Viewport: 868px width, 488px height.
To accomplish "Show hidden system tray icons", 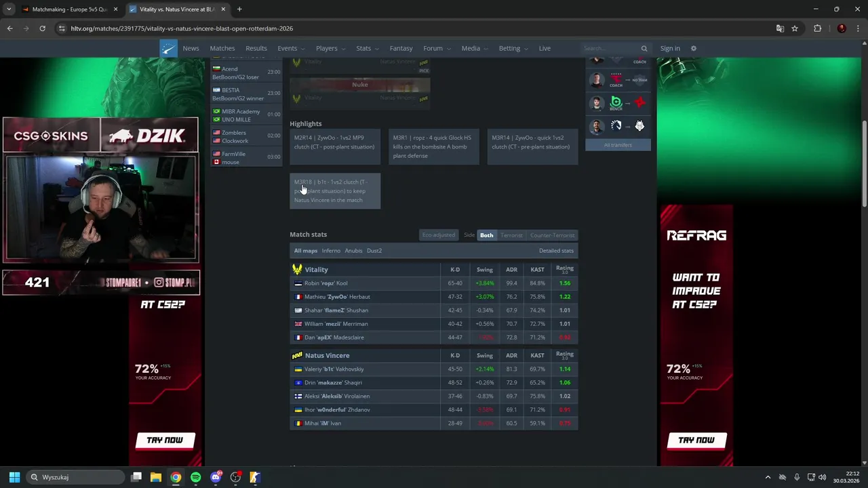I will point(768,477).
